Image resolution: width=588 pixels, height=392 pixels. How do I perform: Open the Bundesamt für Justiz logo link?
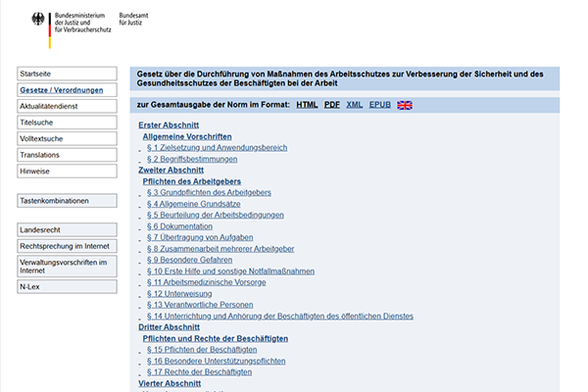(x=135, y=22)
